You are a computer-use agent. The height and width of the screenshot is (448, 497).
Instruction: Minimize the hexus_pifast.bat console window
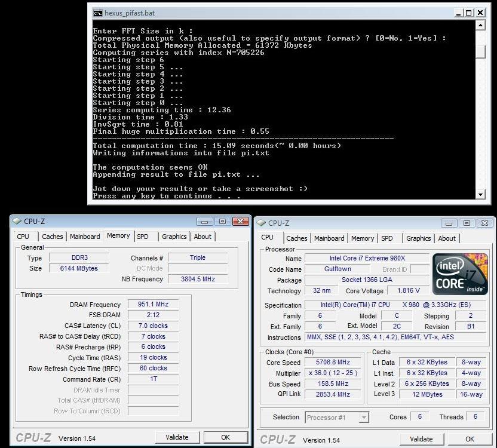click(458, 13)
